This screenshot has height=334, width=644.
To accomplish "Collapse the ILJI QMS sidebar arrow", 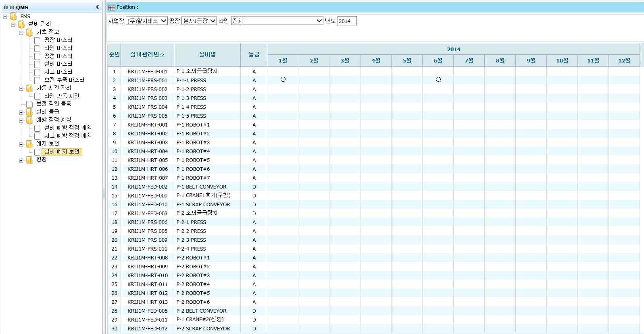I will tap(97, 7).
